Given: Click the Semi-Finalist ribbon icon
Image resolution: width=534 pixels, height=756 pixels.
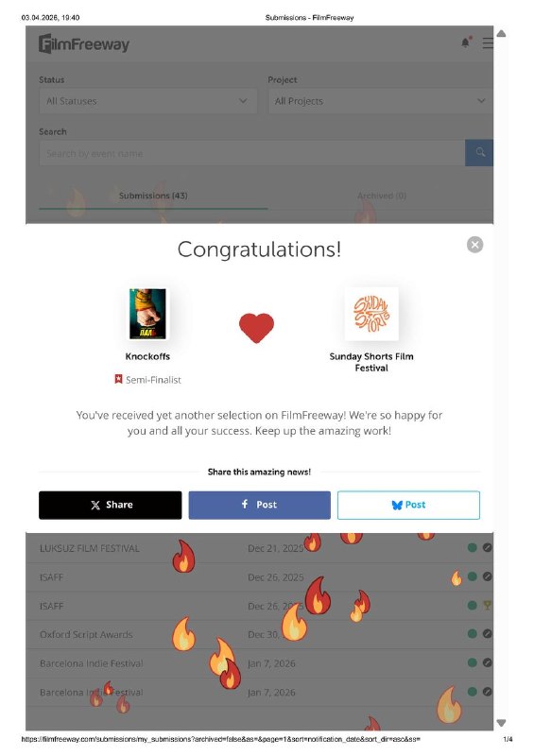Looking at the screenshot, I should 118,379.
